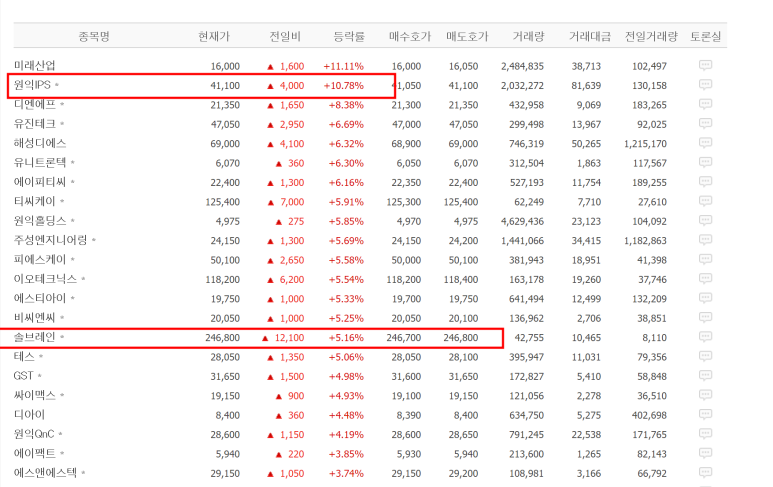Image resolution: width=773 pixels, height=487 pixels.
Task: Open the 유니트론텍 stock link
Action: [x=40, y=162]
